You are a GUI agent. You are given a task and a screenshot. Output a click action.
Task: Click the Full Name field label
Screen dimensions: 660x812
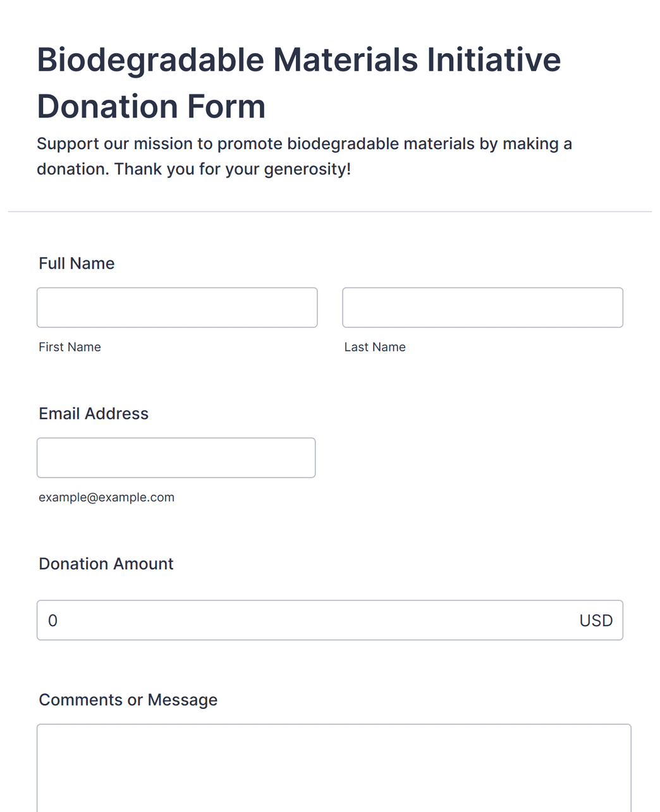click(x=76, y=264)
